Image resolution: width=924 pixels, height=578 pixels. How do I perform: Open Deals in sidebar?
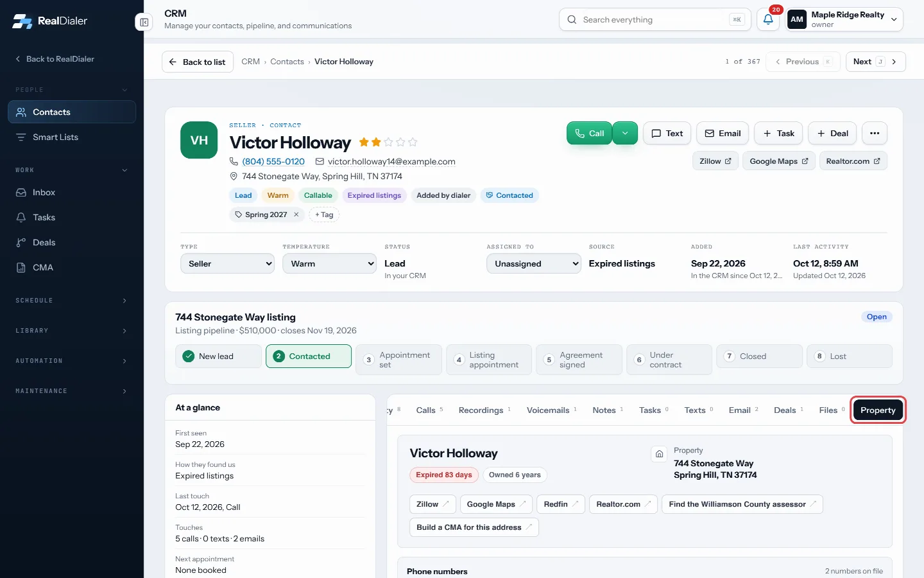(x=72, y=242)
